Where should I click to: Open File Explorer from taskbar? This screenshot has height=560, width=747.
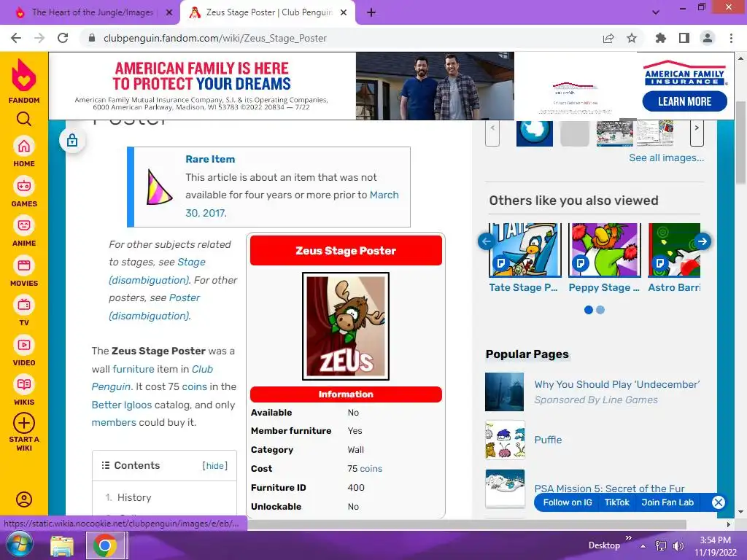pyautogui.click(x=62, y=545)
